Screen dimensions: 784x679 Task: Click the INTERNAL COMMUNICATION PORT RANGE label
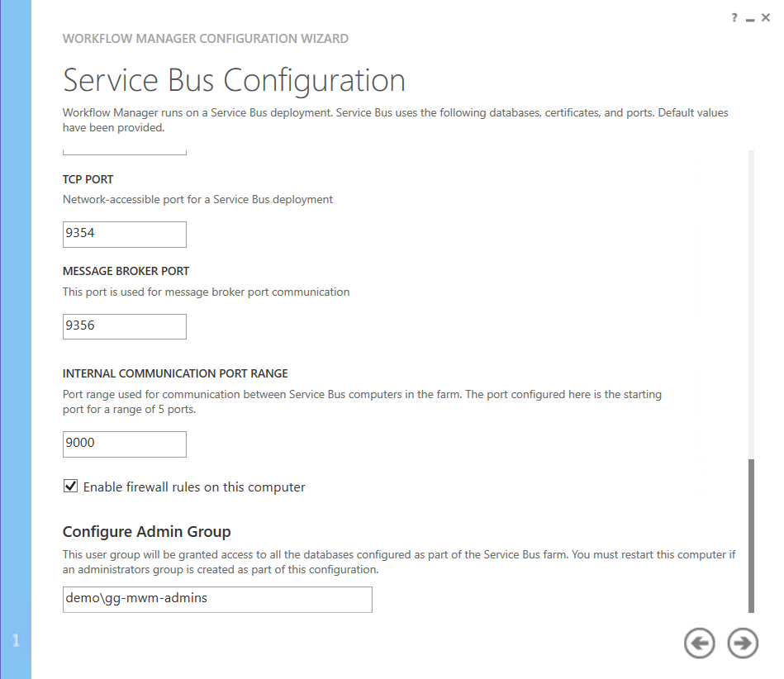(x=175, y=373)
